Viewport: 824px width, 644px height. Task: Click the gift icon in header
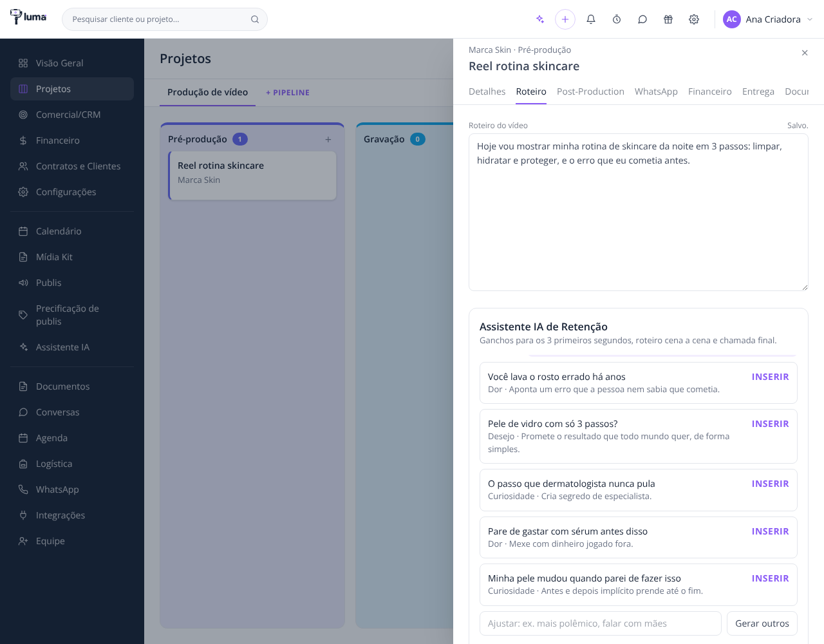(668, 19)
